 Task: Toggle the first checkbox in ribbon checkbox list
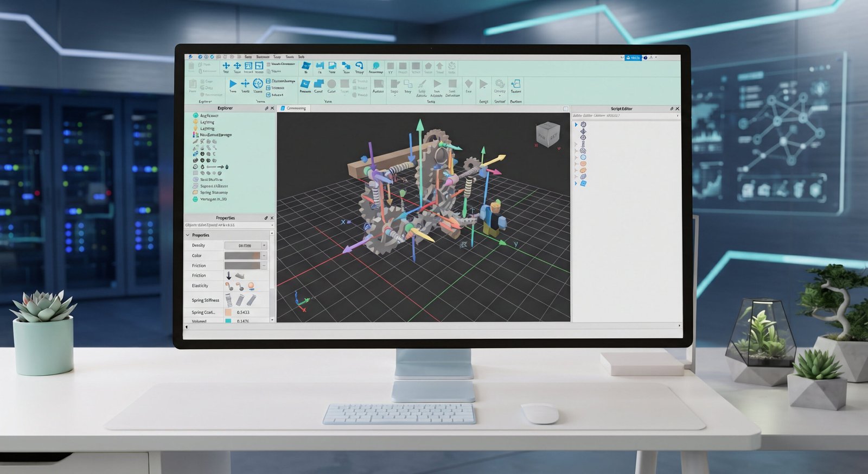[269, 81]
